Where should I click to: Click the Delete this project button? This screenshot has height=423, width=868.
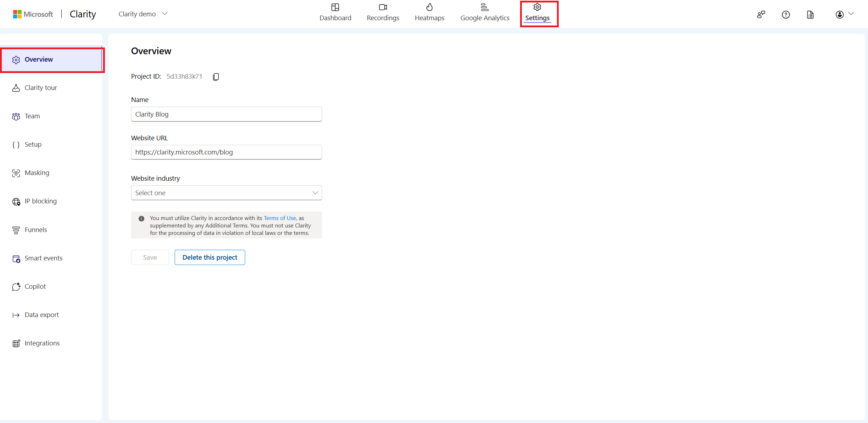click(210, 257)
